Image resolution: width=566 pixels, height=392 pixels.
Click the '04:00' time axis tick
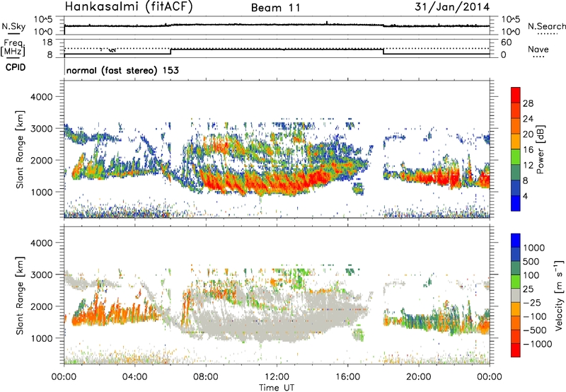(134, 377)
